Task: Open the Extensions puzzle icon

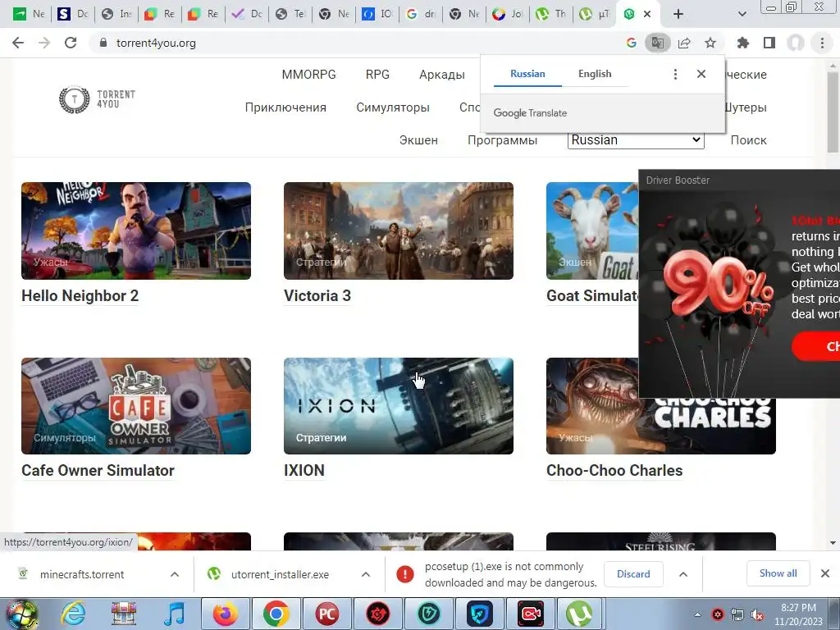Action: pyautogui.click(x=743, y=43)
